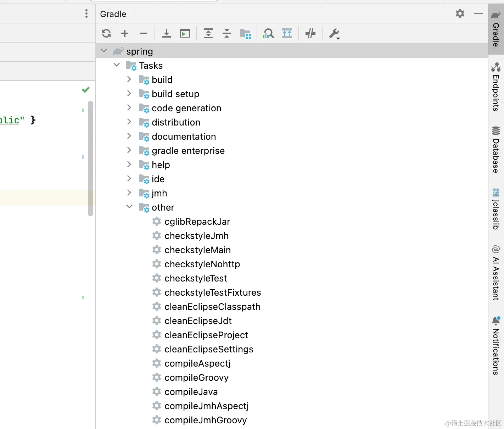Click the Collapse All toolbar icon

(227, 33)
